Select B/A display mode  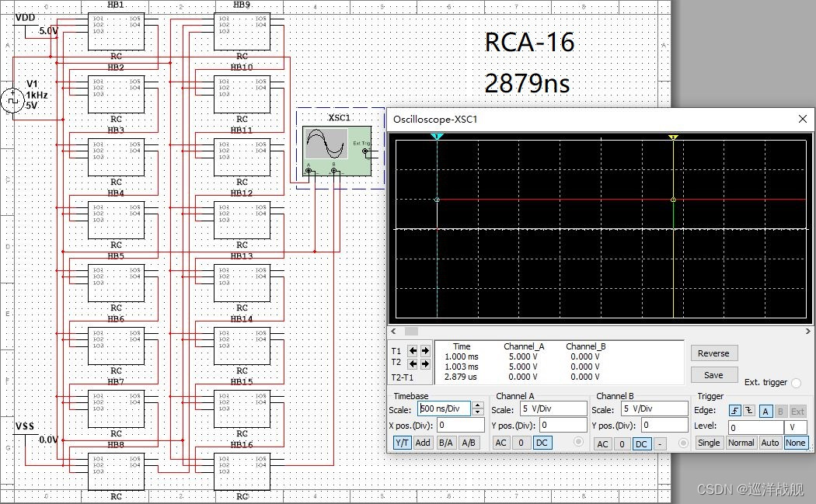[x=445, y=443]
